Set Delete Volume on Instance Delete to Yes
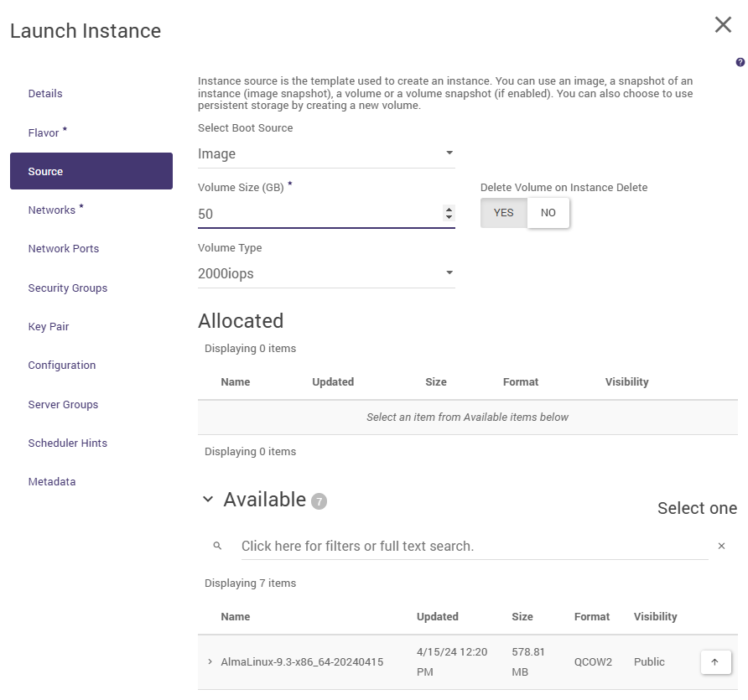The height and width of the screenshot is (700, 748). (504, 213)
